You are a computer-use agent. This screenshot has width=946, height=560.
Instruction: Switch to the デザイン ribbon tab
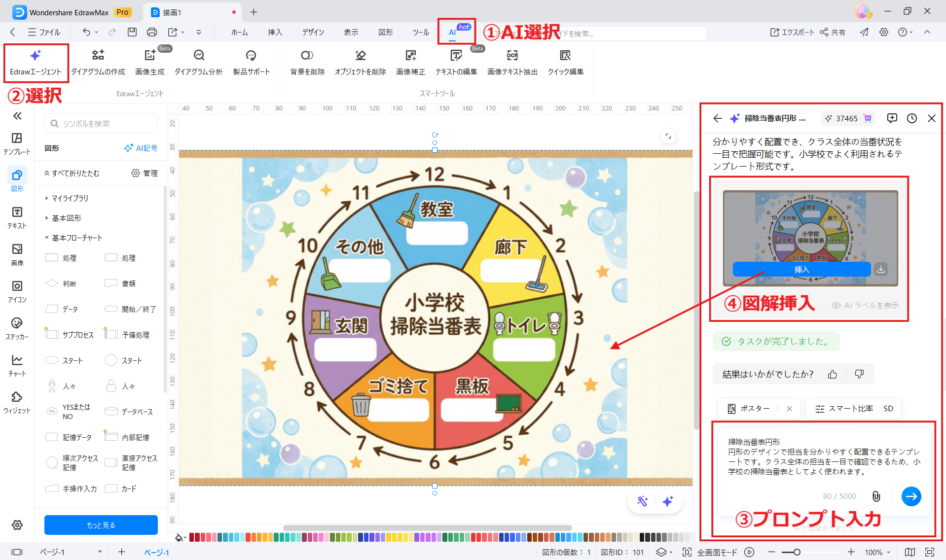tap(313, 32)
